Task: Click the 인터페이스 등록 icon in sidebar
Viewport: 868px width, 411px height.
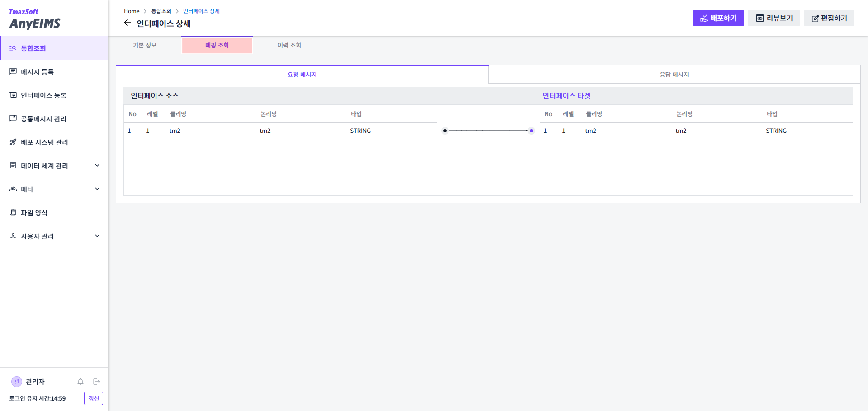Action: [13, 95]
